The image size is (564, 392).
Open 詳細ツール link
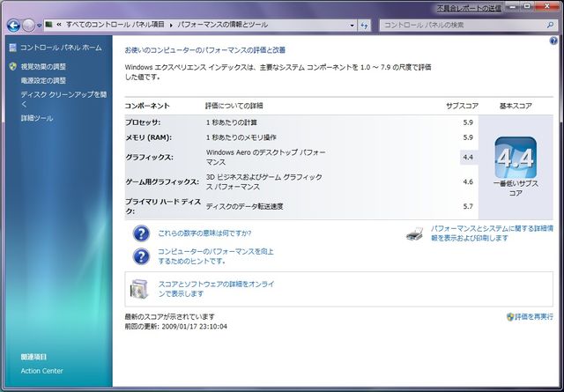37,118
